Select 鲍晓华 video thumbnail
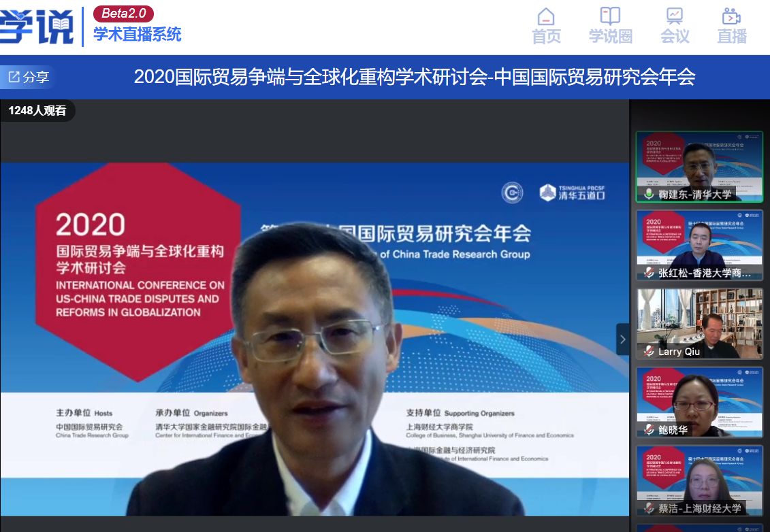The image size is (770, 532). [x=699, y=403]
